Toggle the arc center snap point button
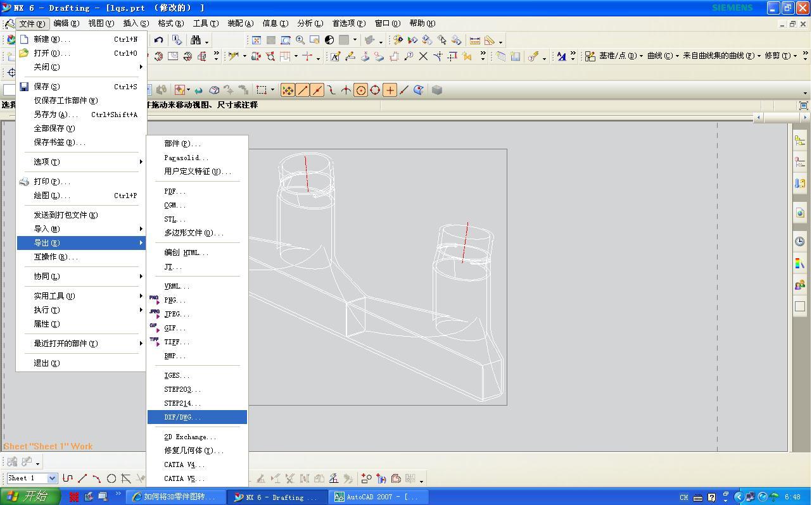 [x=360, y=90]
